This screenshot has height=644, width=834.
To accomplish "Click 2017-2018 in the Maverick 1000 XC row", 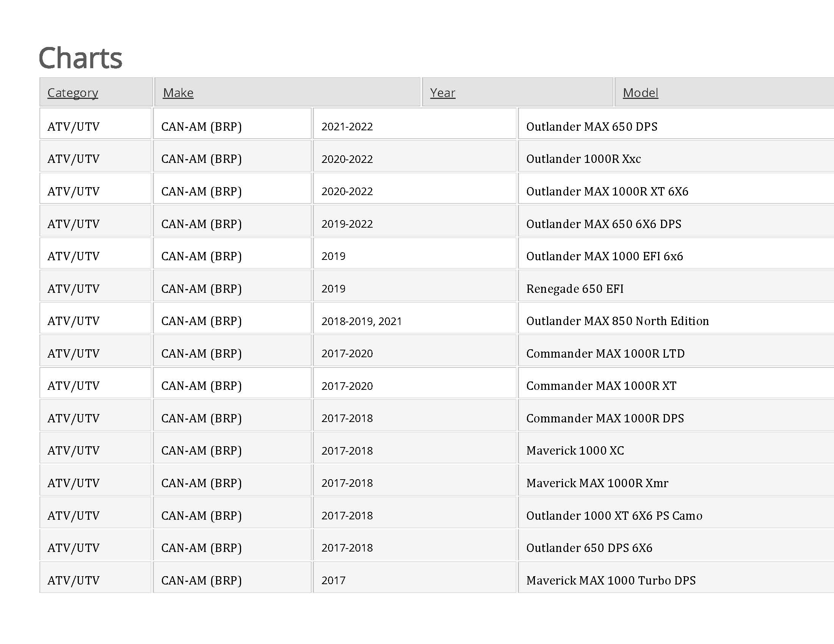I will pyautogui.click(x=415, y=447).
